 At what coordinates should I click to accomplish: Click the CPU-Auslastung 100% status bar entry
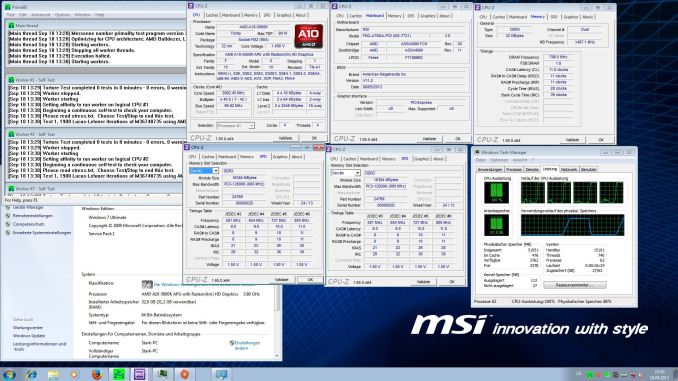pyautogui.click(x=533, y=301)
